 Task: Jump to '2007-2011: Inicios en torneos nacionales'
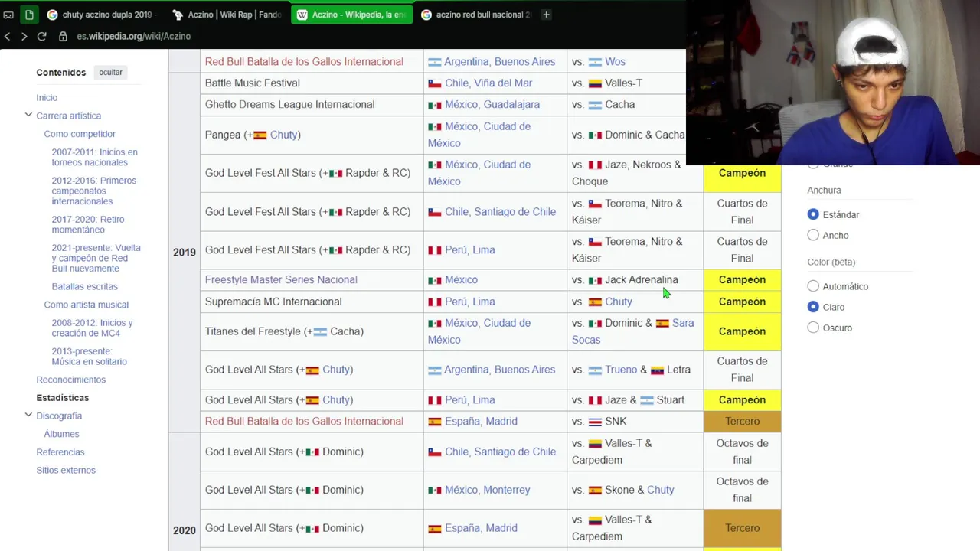coord(94,157)
